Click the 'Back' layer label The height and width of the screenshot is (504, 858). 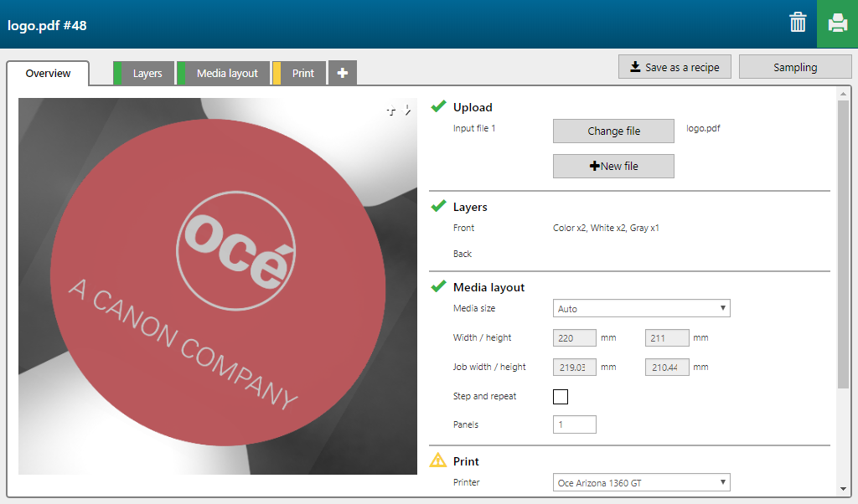point(463,254)
